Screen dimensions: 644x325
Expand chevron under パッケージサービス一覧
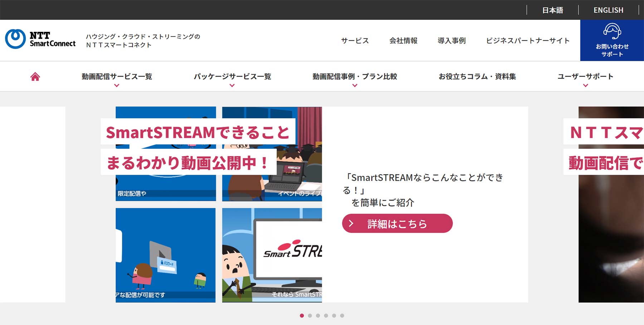tap(232, 85)
